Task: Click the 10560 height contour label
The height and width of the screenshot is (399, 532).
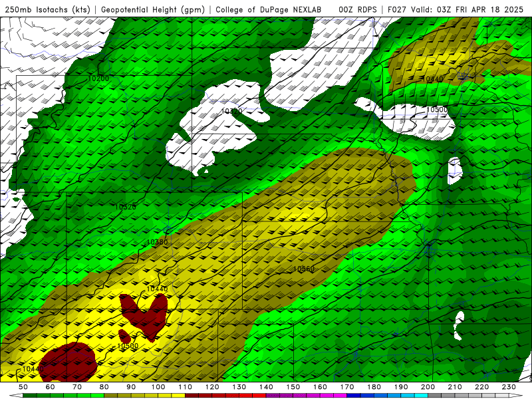Action: (304, 269)
